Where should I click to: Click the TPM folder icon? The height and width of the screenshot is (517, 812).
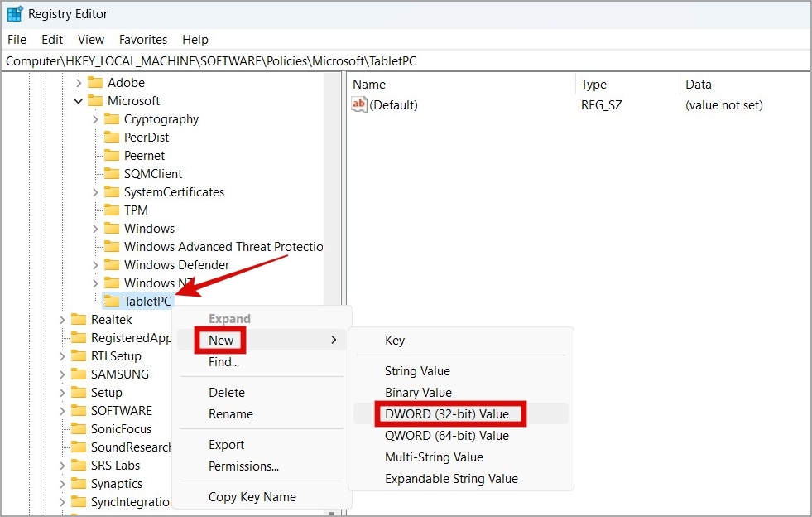click(112, 210)
